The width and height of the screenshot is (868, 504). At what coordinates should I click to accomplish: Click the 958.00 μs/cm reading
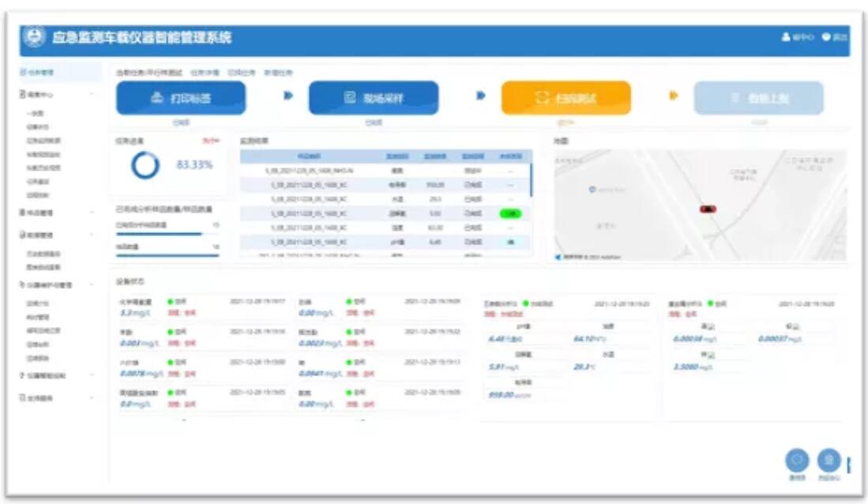509,395
